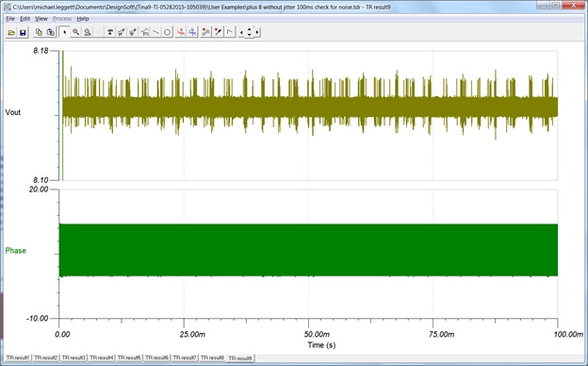Open the File menu

10,19
